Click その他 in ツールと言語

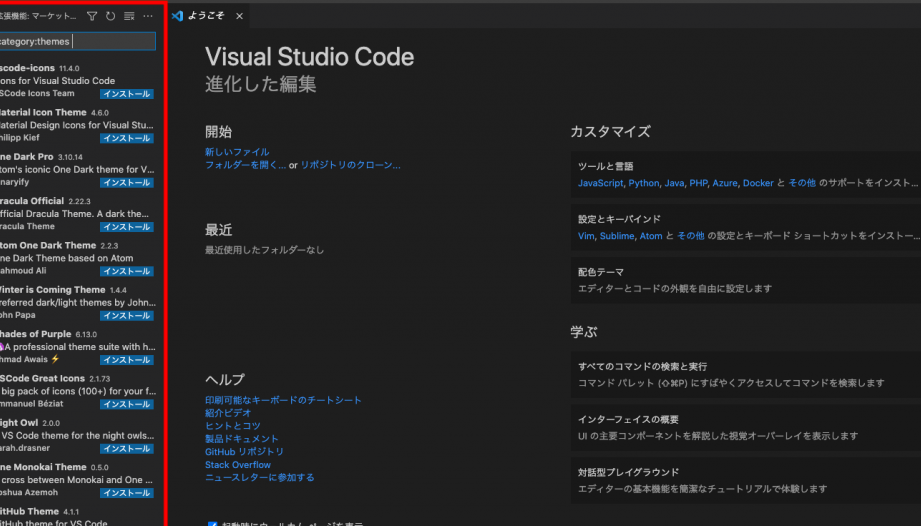tap(802, 183)
